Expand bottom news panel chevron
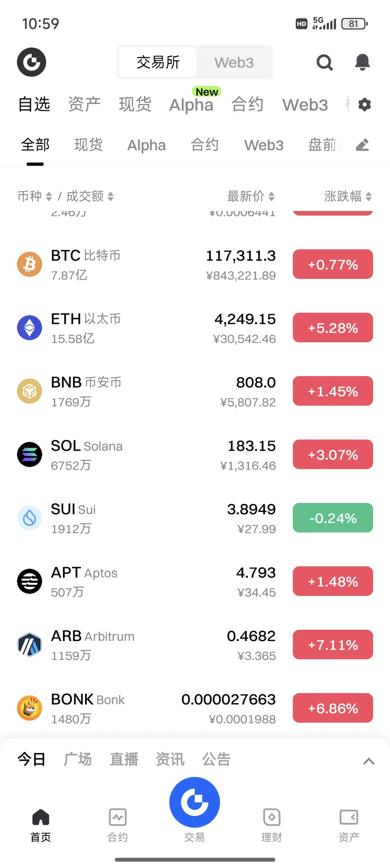The height and width of the screenshot is (868, 390). point(369,761)
